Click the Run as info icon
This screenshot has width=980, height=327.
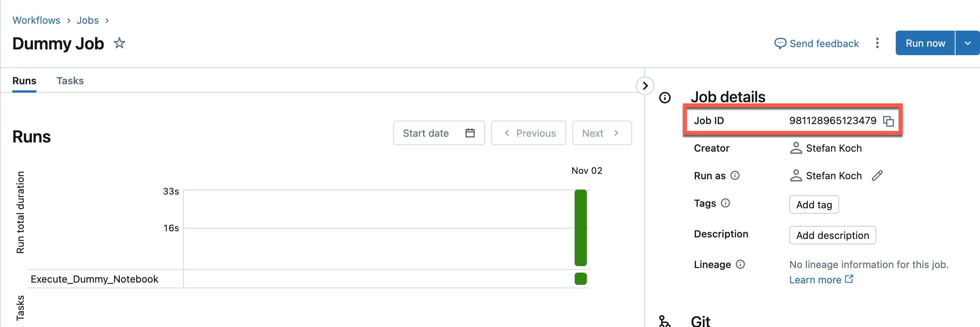coord(735,175)
